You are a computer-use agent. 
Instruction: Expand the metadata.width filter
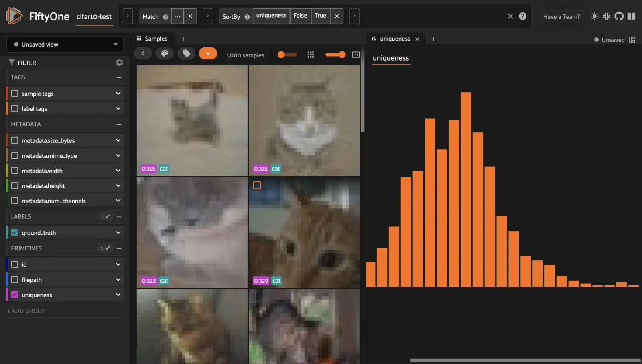pyautogui.click(x=118, y=171)
